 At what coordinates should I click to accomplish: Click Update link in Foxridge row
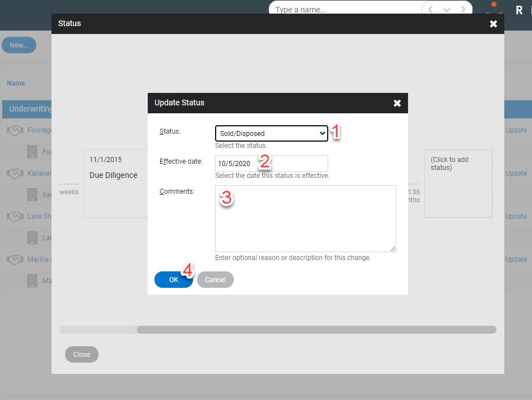[x=516, y=130]
